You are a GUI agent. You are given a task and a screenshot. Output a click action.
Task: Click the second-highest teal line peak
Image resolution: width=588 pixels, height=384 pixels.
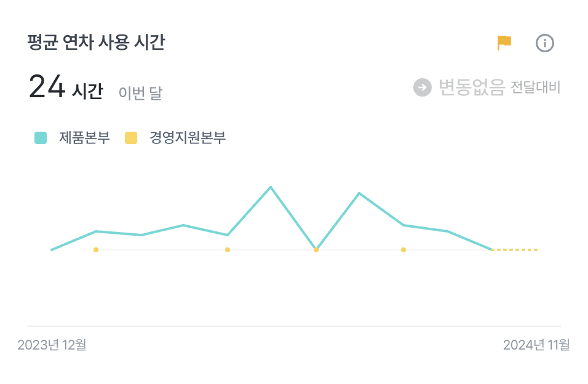tap(359, 193)
